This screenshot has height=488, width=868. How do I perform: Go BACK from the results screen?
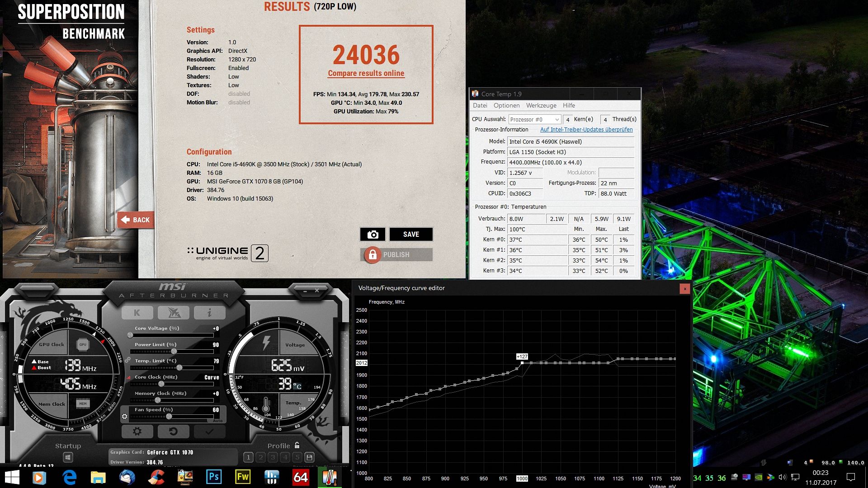point(136,220)
